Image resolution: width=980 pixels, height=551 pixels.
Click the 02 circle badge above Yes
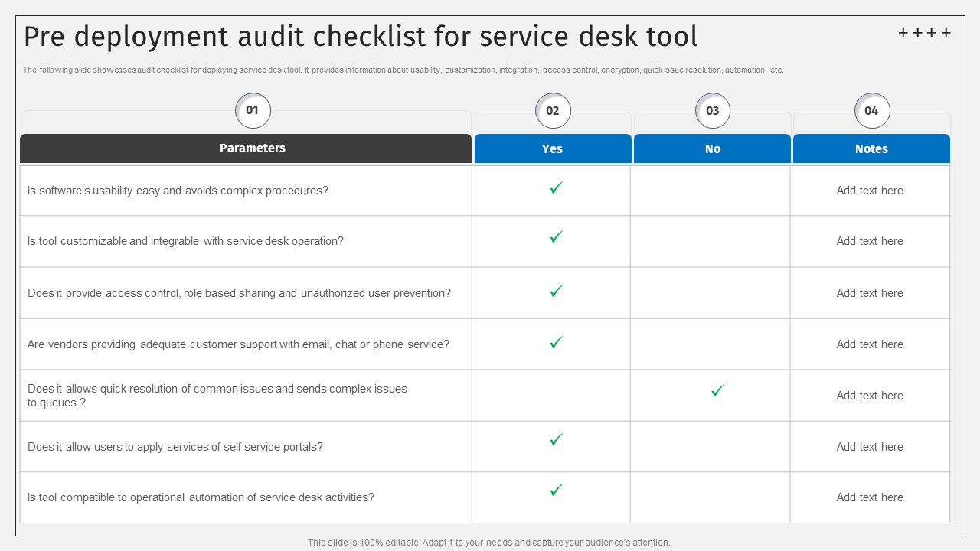pos(552,110)
